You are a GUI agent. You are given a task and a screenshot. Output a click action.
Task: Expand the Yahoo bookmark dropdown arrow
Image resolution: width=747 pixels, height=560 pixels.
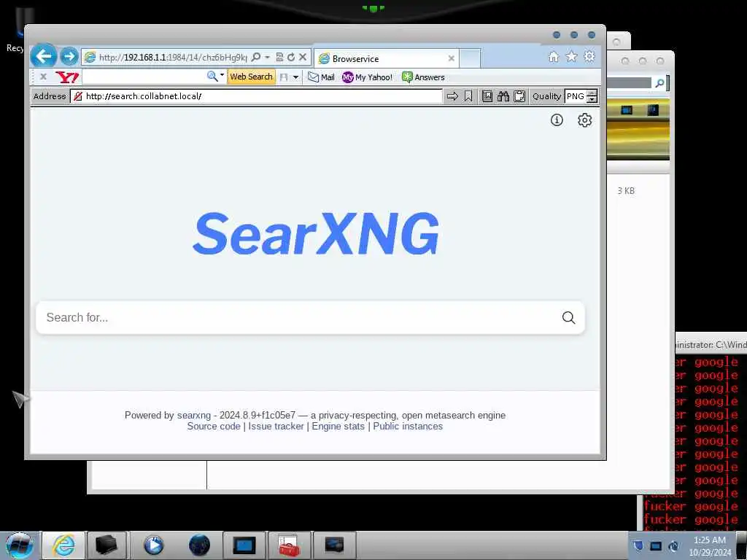click(296, 77)
